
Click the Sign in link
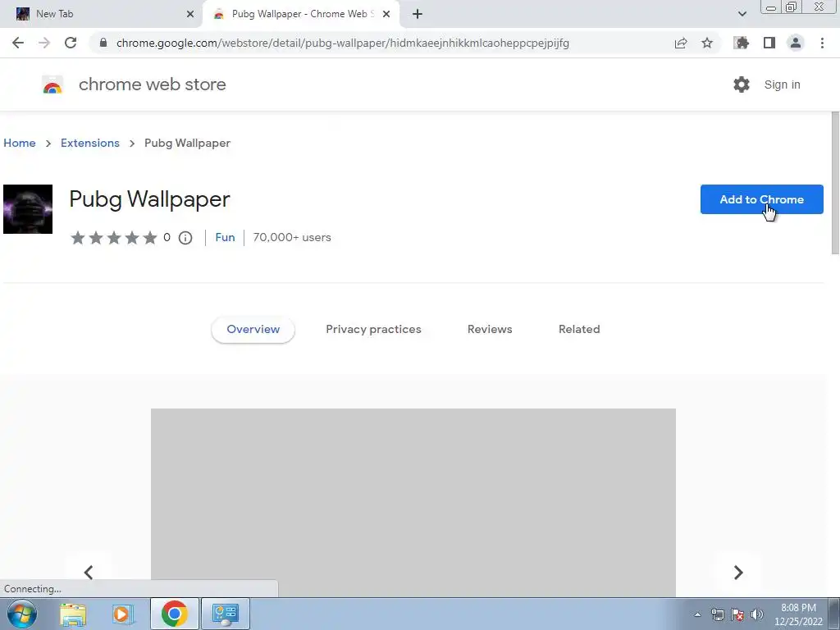pos(782,84)
